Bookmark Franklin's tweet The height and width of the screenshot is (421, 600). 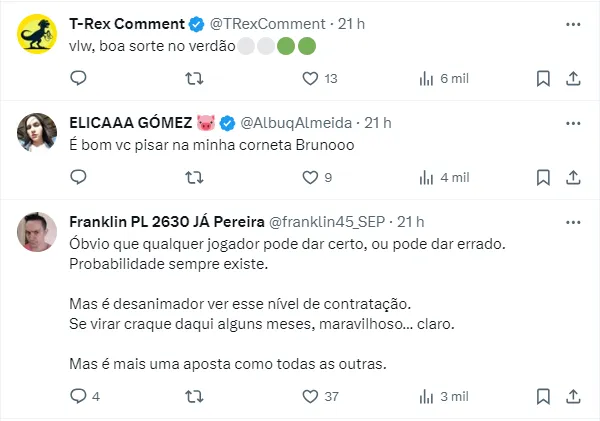pos(543,396)
